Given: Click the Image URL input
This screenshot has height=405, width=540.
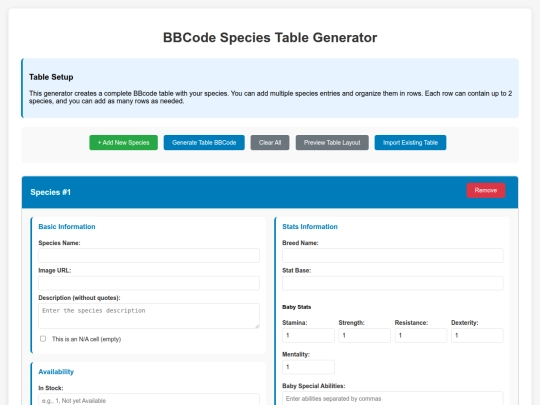Looking at the screenshot, I should 149,283.
